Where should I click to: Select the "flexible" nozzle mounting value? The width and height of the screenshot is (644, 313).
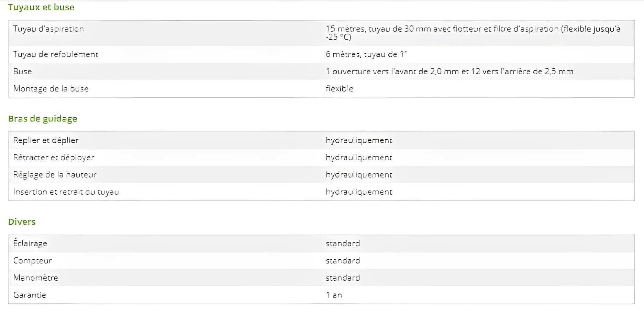(339, 89)
